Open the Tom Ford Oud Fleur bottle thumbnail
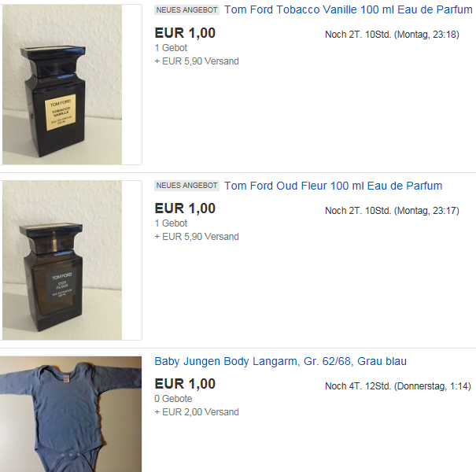 (62, 260)
